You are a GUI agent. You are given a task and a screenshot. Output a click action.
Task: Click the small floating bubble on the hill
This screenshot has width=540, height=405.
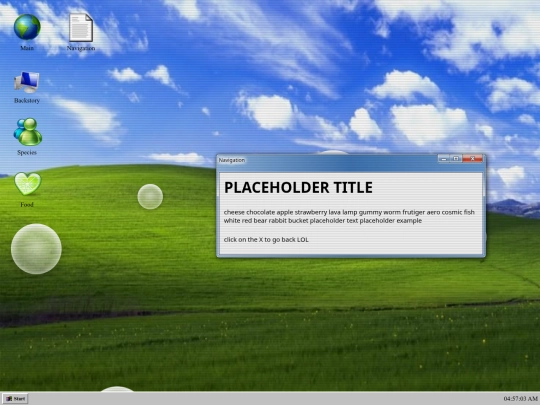pos(150,197)
